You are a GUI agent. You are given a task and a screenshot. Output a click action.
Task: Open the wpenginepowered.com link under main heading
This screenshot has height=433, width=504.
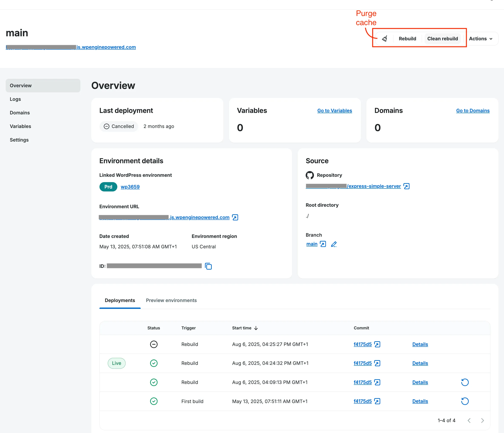click(71, 47)
